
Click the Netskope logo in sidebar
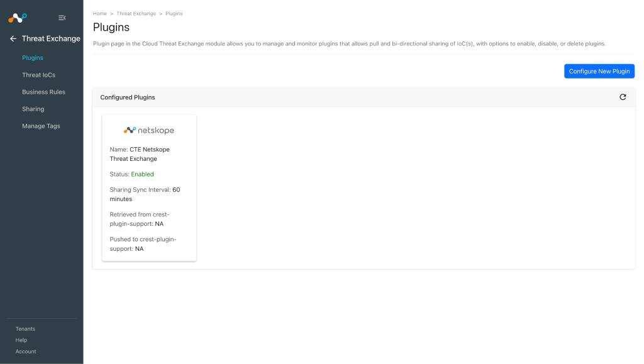coord(18,18)
